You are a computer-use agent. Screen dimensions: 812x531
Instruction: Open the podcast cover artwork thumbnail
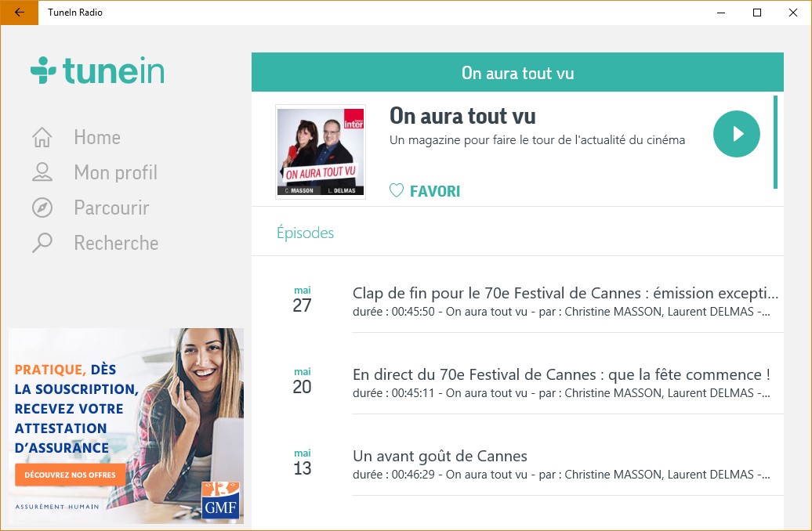click(321, 152)
